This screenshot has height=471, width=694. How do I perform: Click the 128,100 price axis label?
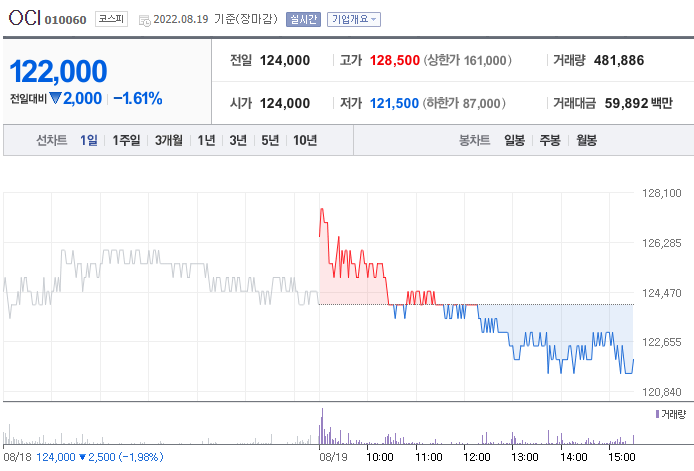(x=662, y=193)
